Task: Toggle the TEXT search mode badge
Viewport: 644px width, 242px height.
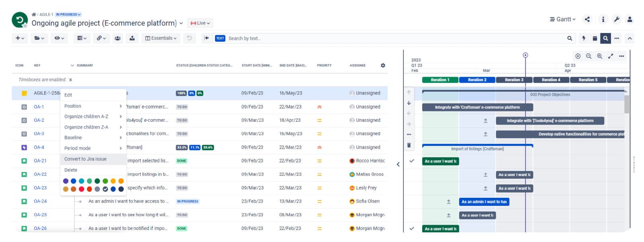Action: (x=220, y=38)
